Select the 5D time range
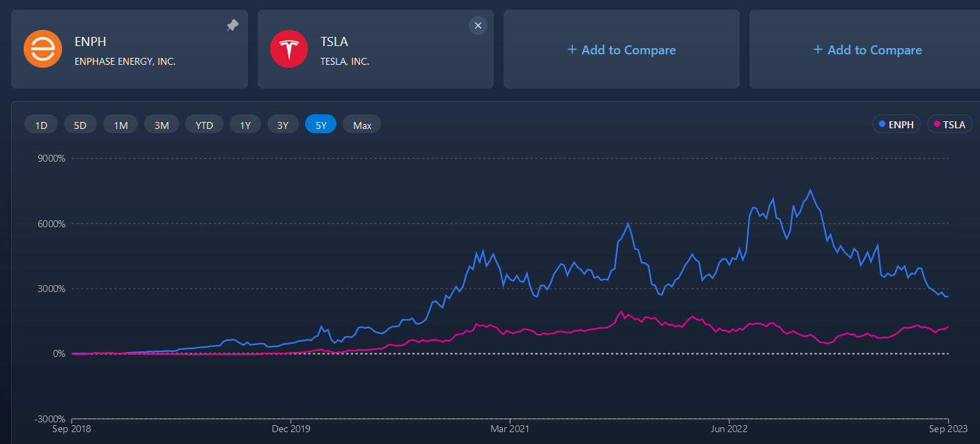This screenshot has width=980, height=444. (80, 125)
